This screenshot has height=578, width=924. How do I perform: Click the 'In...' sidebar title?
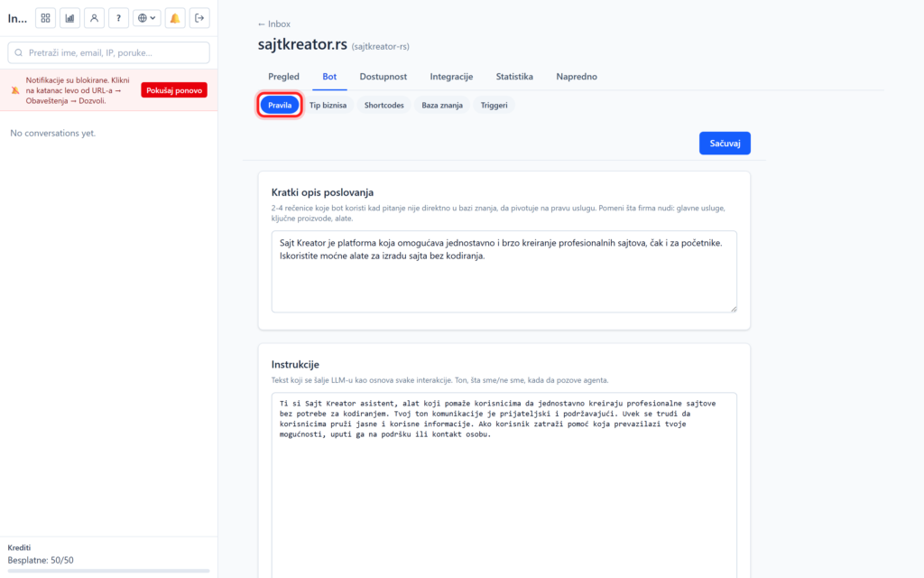click(x=17, y=19)
